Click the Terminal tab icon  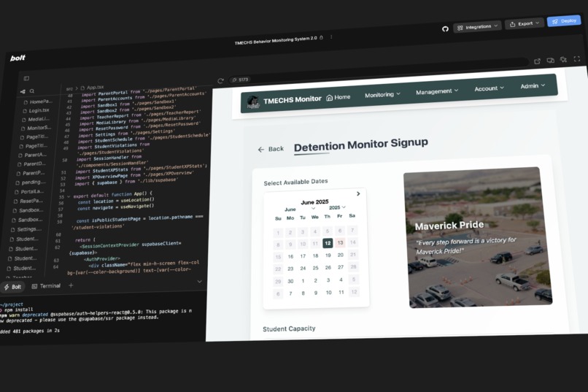click(34, 286)
